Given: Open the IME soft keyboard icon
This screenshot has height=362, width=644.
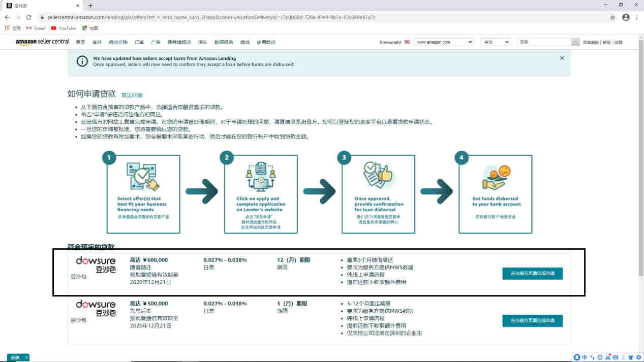Looking at the screenshot, I should click(x=616, y=357).
